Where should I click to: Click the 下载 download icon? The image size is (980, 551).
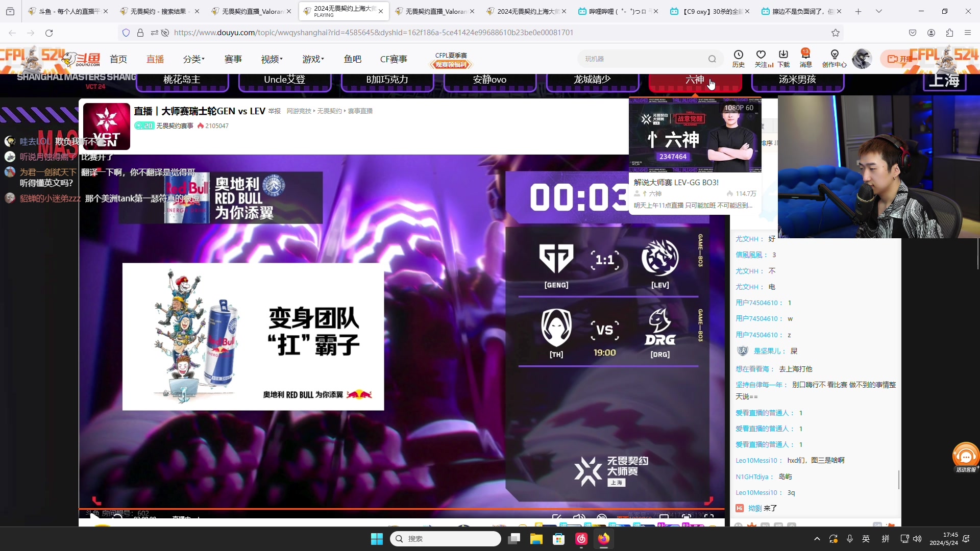click(x=783, y=59)
